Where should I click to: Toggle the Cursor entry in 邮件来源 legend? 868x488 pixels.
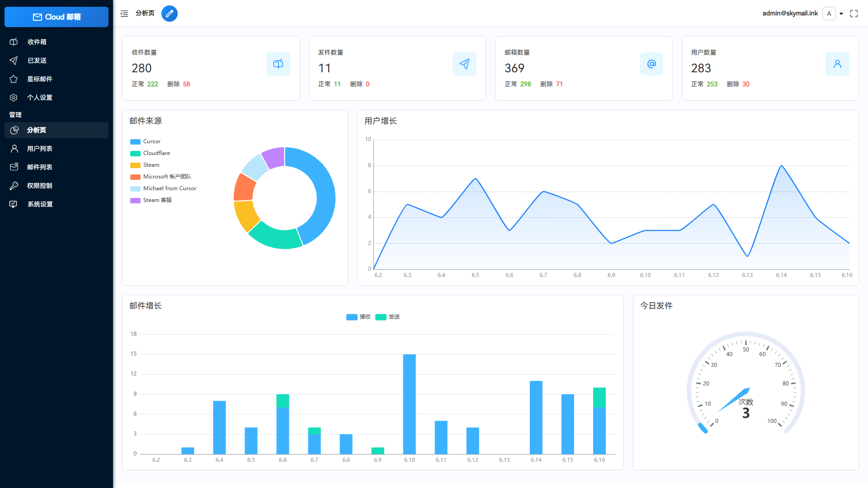pyautogui.click(x=145, y=141)
